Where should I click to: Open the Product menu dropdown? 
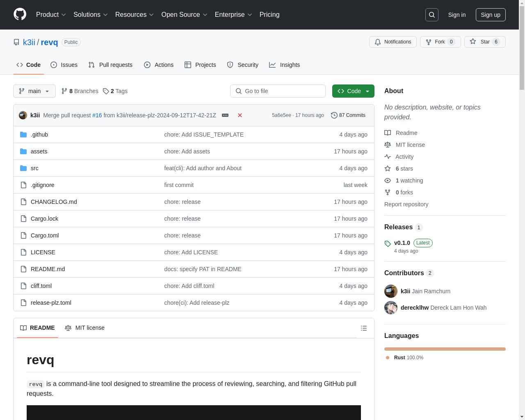click(51, 14)
